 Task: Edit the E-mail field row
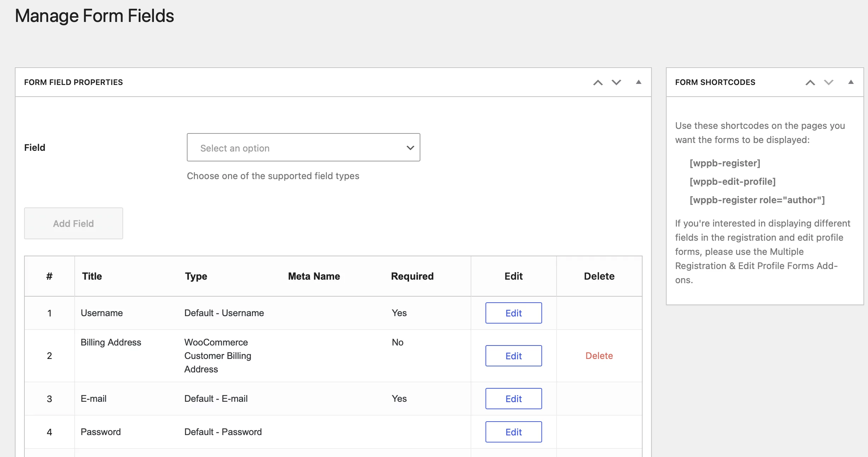click(514, 399)
